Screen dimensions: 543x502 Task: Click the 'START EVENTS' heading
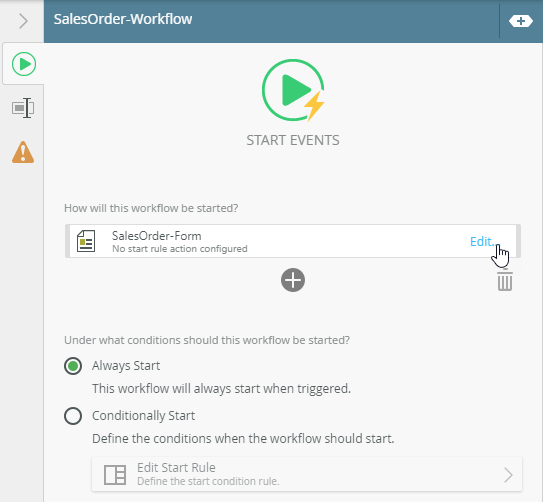tap(293, 140)
